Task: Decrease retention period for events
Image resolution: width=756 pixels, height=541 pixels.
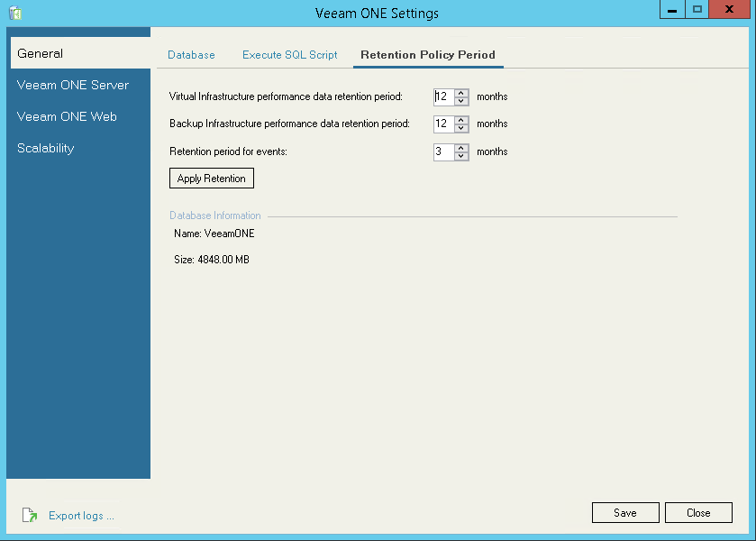Action: point(461,156)
